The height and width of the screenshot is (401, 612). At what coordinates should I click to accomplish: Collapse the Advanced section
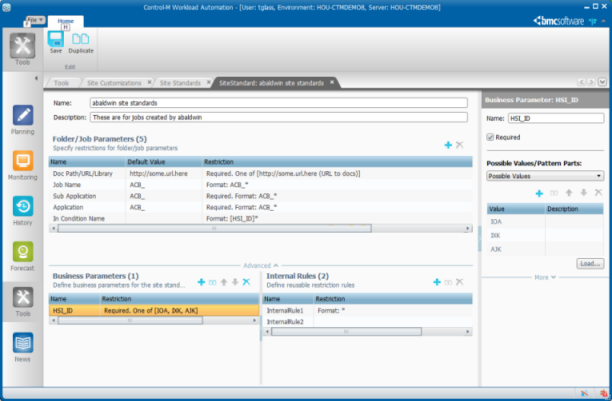click(x=261, y=266)
